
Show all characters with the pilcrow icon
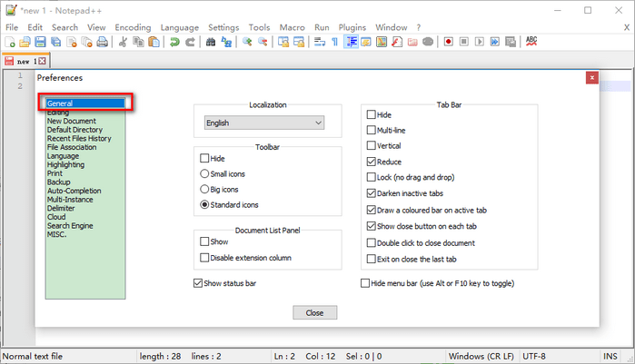(x=335, y=42)
